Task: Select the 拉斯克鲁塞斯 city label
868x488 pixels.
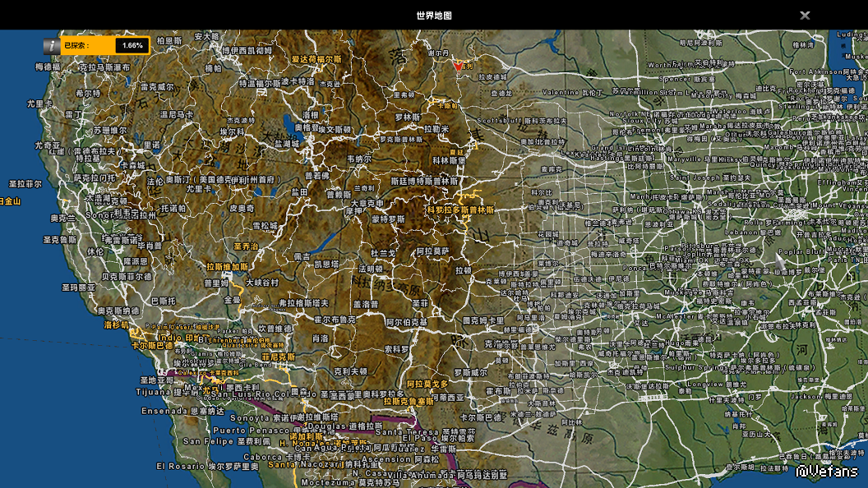Action: [x=409, y=402]
